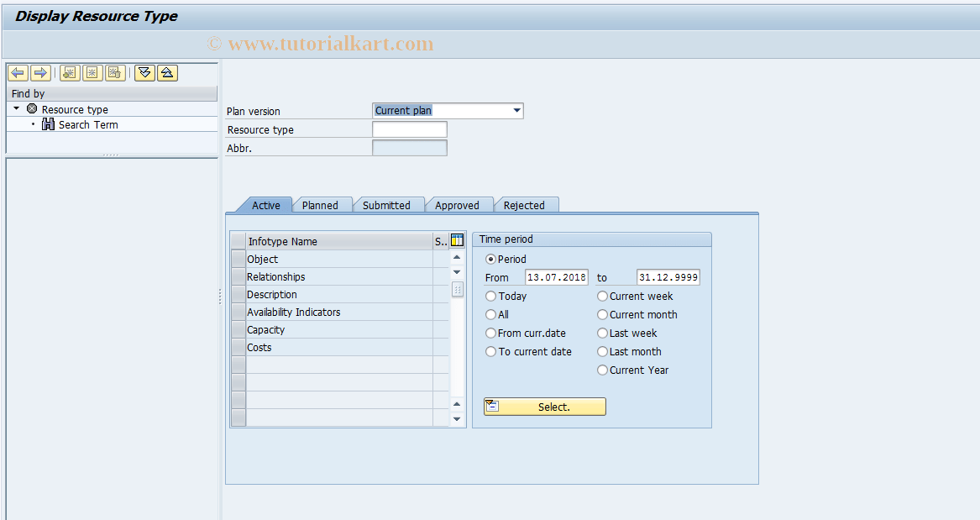Image resolution: width=980 pixels, height=520 pixels.
Task: Click the forward navigation arrow icon
Action: (x=39, y=72)
